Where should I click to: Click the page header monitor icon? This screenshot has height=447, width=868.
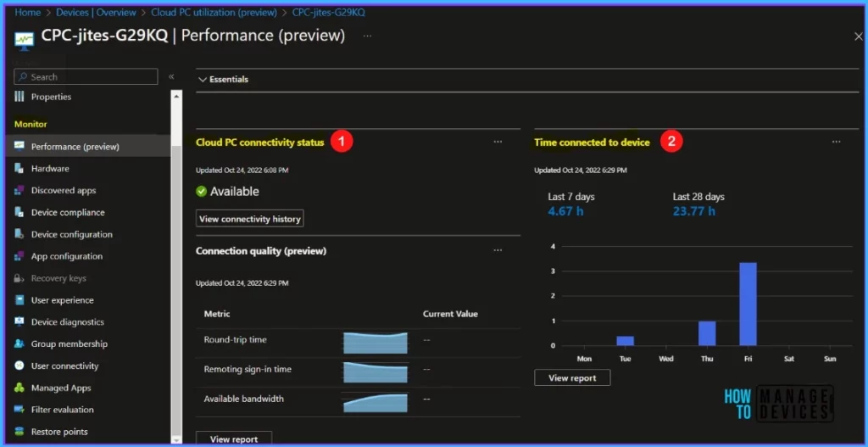[x=24, y=39]
